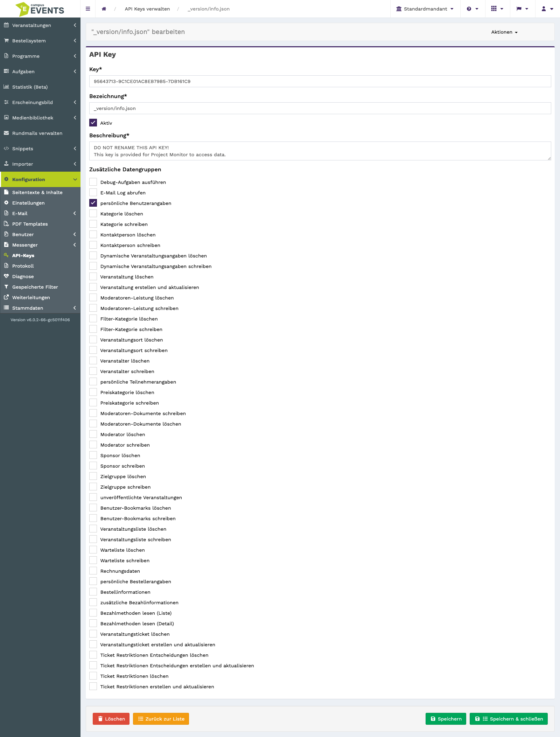
Task: Click the Bestellsystem cart icon in sidebar
Action: (6, 41)
